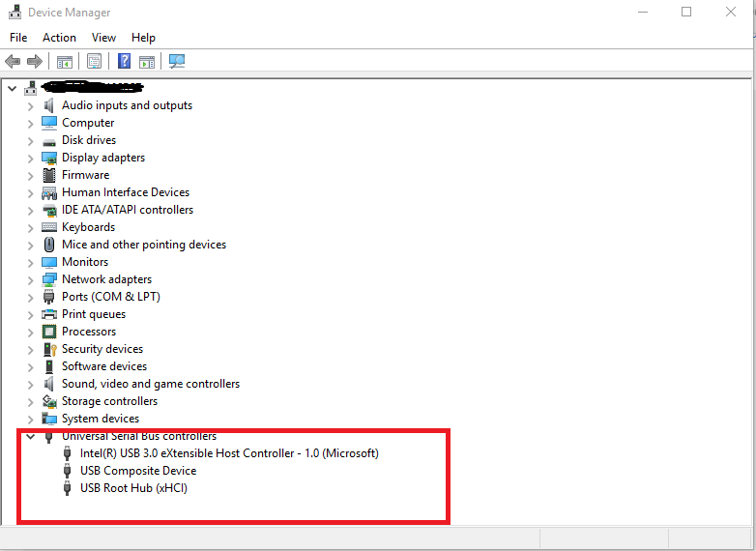Image resolution: width=756 pixels, height=551 pixels.
Task: Minimize the Device Manager window
Action: coord(643,12)
